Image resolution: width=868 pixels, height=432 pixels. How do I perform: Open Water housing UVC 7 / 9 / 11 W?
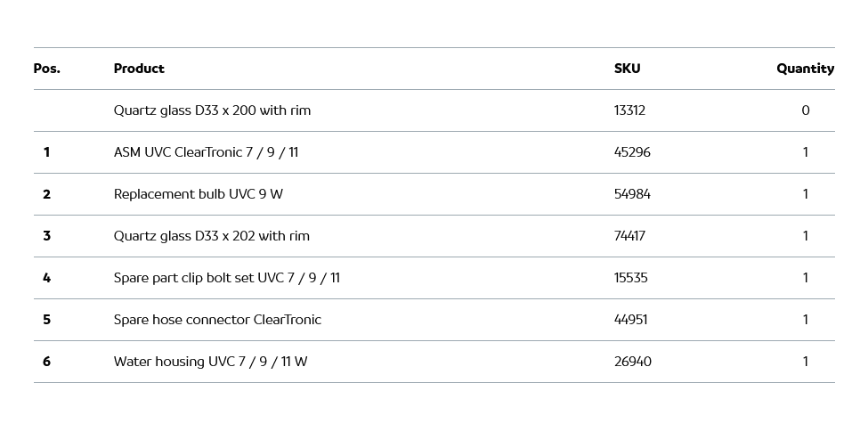tap(210, 362)
